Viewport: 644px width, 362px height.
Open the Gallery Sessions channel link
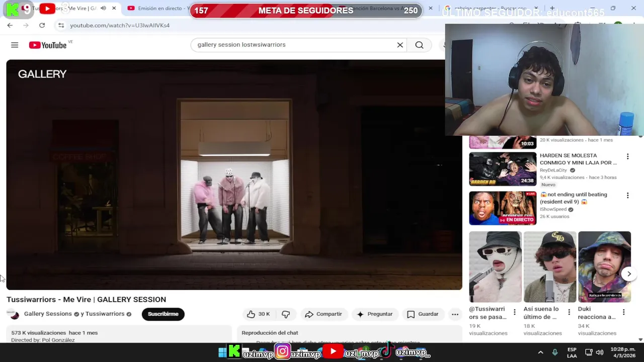click(48, 314)
